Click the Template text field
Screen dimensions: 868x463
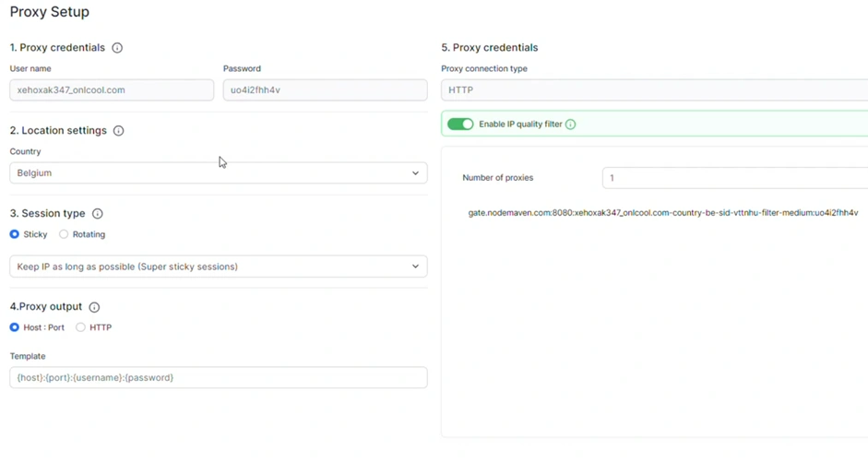tap(218, 377)
